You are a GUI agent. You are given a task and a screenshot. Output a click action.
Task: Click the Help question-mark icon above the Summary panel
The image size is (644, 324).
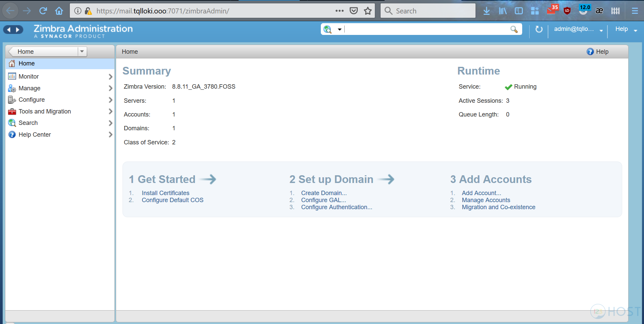[590, 51]
